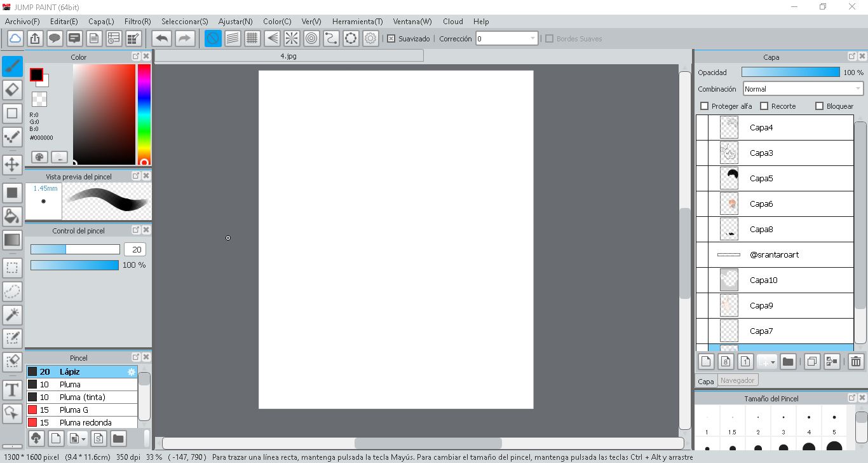Open the Herramienta(T) menu

(357, 22)
